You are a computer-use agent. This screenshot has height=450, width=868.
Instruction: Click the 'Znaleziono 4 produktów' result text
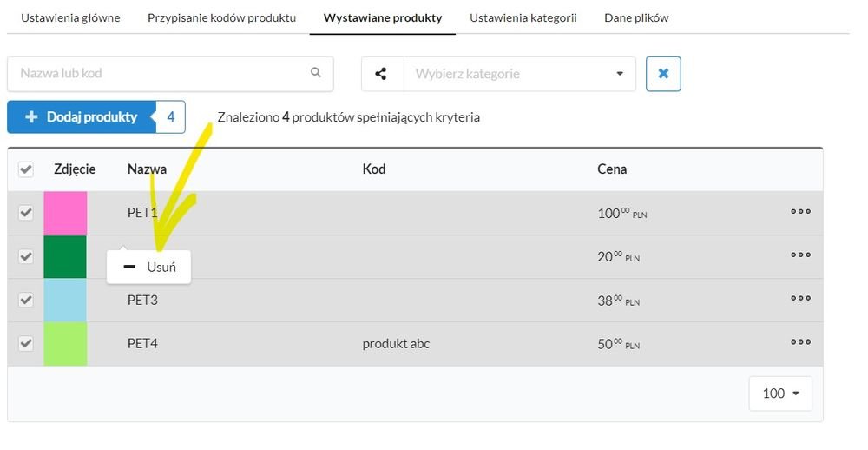348,117
